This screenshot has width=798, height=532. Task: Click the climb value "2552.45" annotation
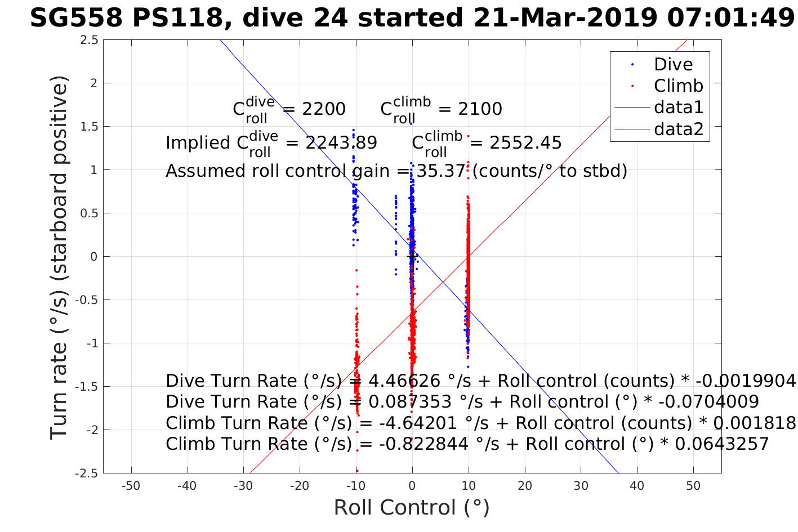(x=525, y=143)
